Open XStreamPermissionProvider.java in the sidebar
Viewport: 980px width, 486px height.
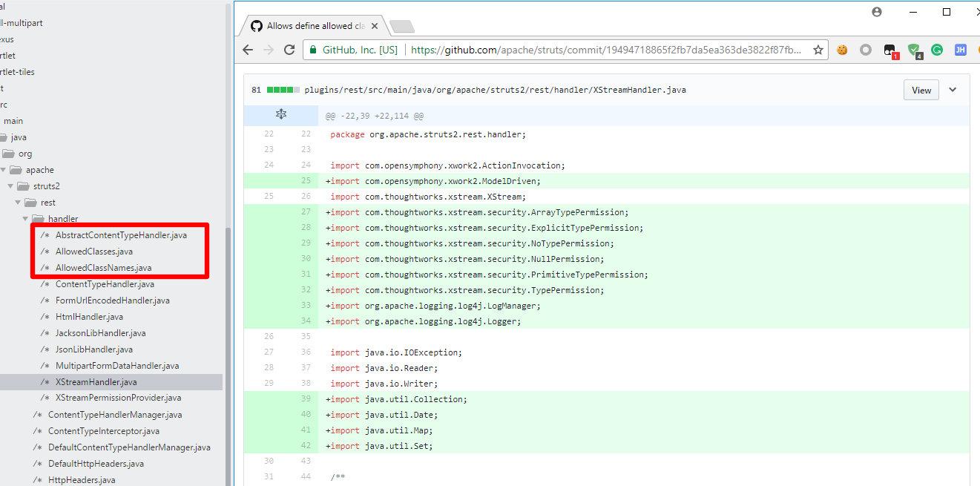pyautogui.click(x=118, y=398)
